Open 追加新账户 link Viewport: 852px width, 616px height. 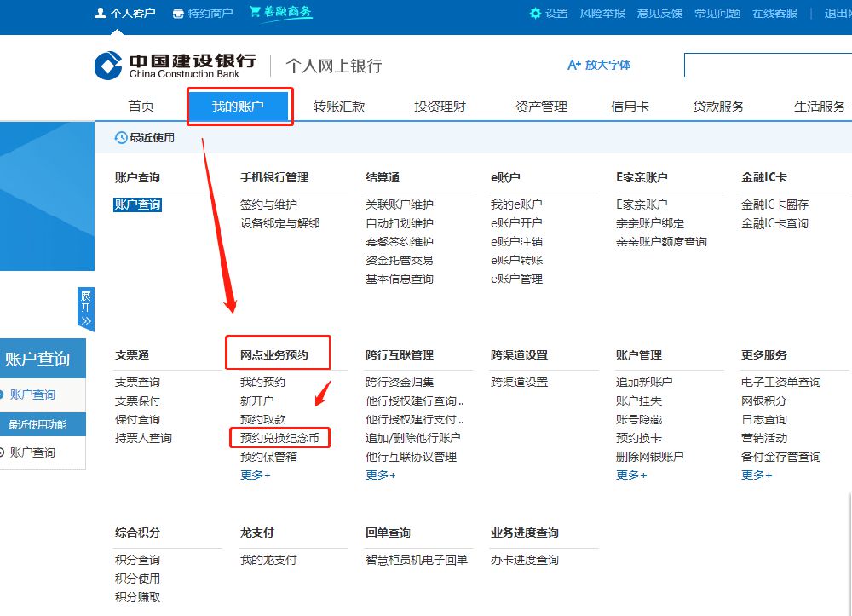pos(644,383)
